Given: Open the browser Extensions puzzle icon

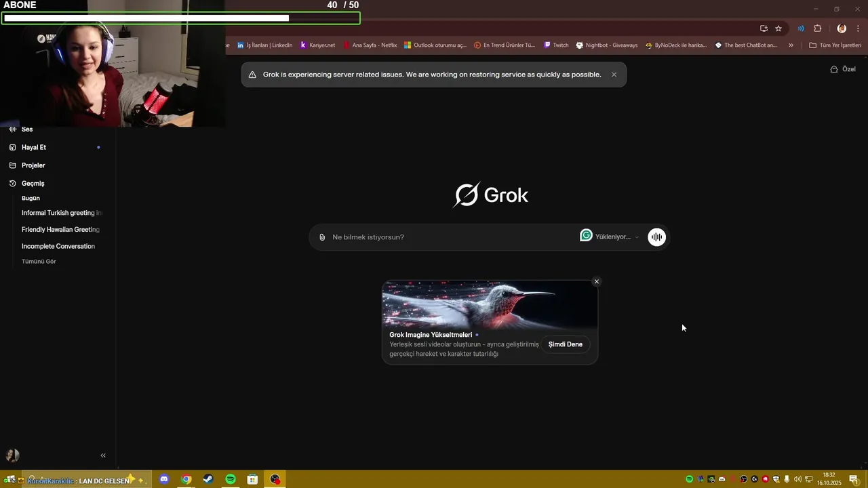Looking at the screenshot, I should point(817,28).
